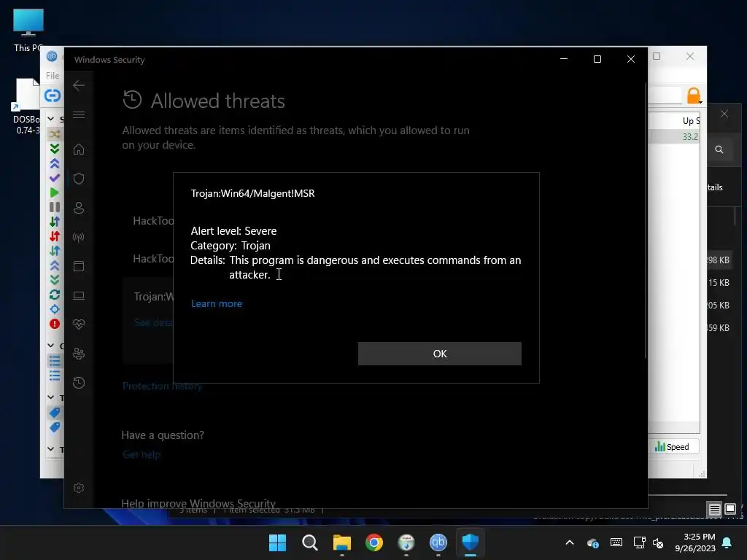The width and height of the screenshot is (747, 560).
Task: Select the DOSBox desktop shortcut
Action: tap(27, 106)
